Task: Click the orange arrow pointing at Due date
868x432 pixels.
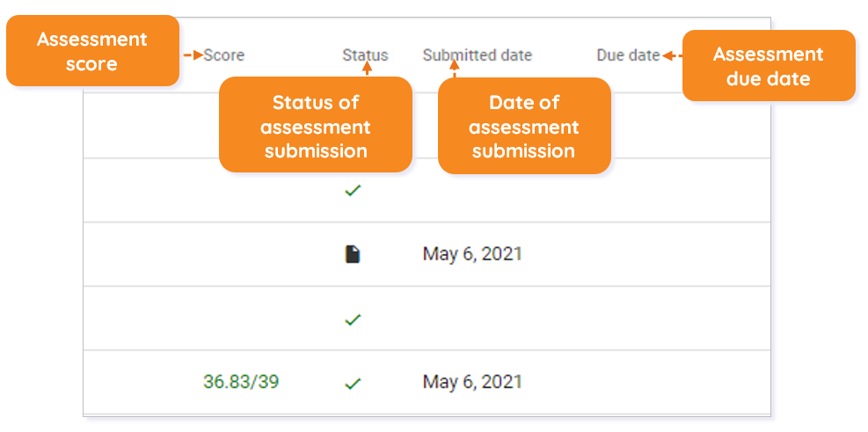Action: click(672, 55)
